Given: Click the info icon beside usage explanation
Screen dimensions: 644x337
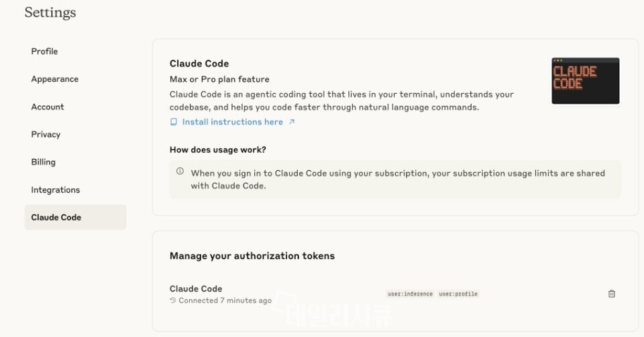Looking at the screenshot, I should [180, 172].
